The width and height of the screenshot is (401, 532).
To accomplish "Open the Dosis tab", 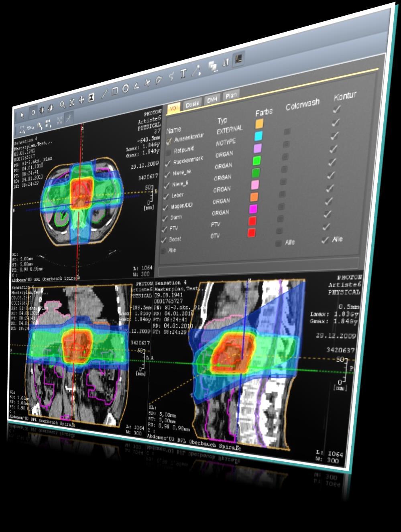I will coord(192,104).
